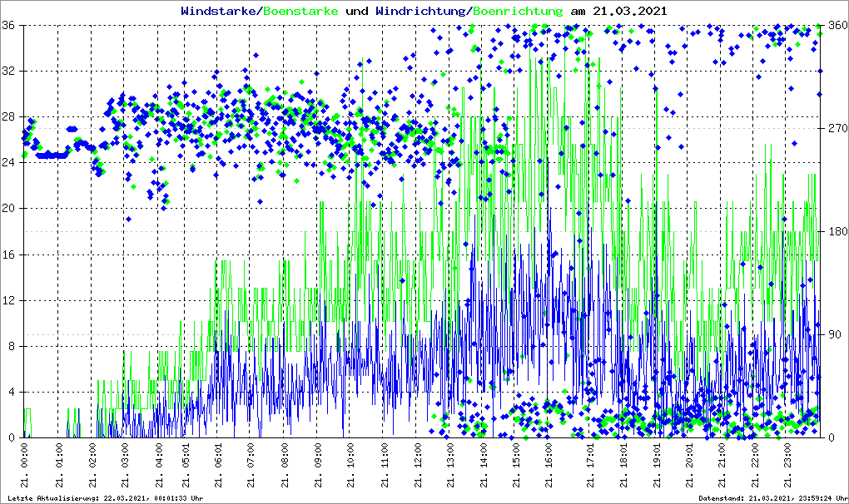The height and width of the screenshot is (504, 849).
Task: Click the 28 value on left axis
Action: click(9, 117)
